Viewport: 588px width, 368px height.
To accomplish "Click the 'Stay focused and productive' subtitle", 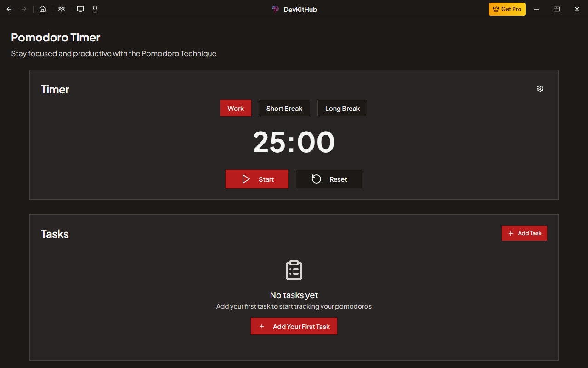I will (x=113, y=53).
